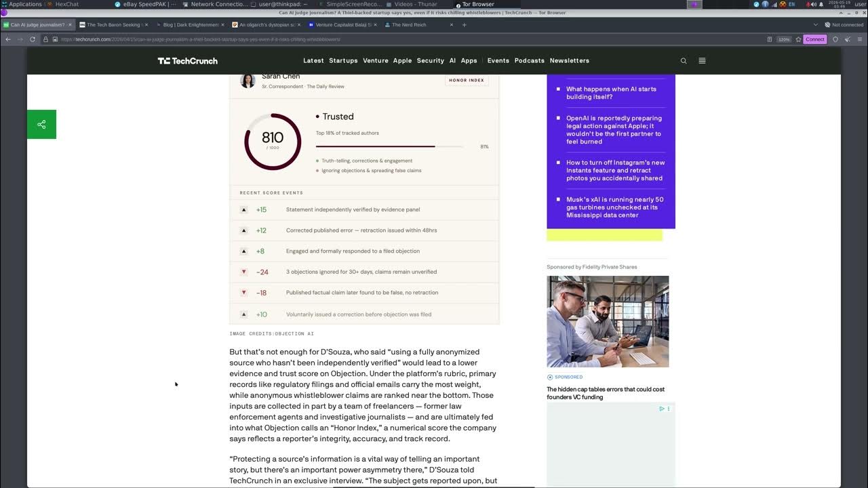868x488 pixels.
Task: Click the Sarah Chen author avatar
Action: (x=248, y=81)
